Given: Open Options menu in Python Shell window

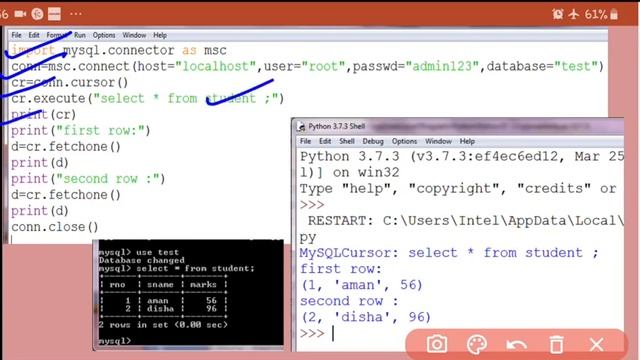Looking at the screenshot, I should click(x=404, y=141).
